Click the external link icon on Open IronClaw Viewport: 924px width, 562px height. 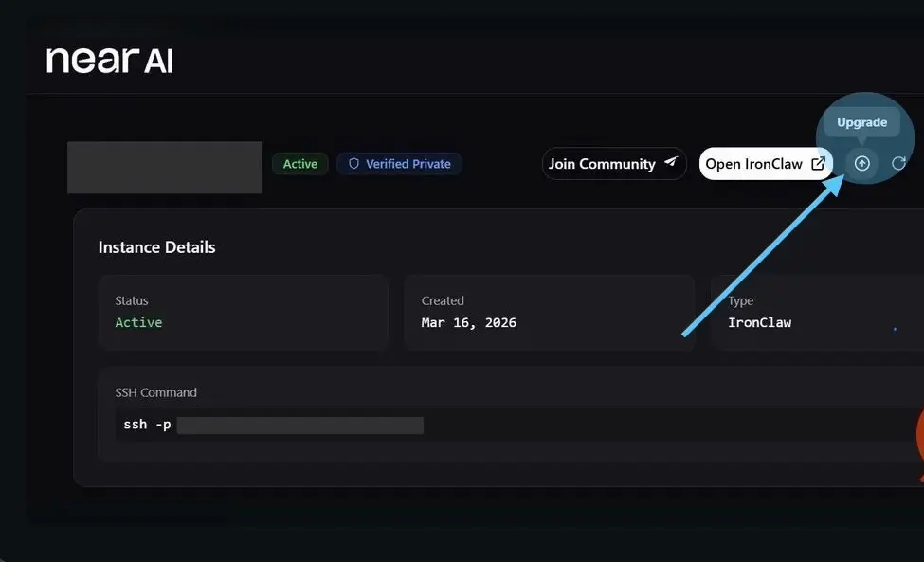point(818,164)
